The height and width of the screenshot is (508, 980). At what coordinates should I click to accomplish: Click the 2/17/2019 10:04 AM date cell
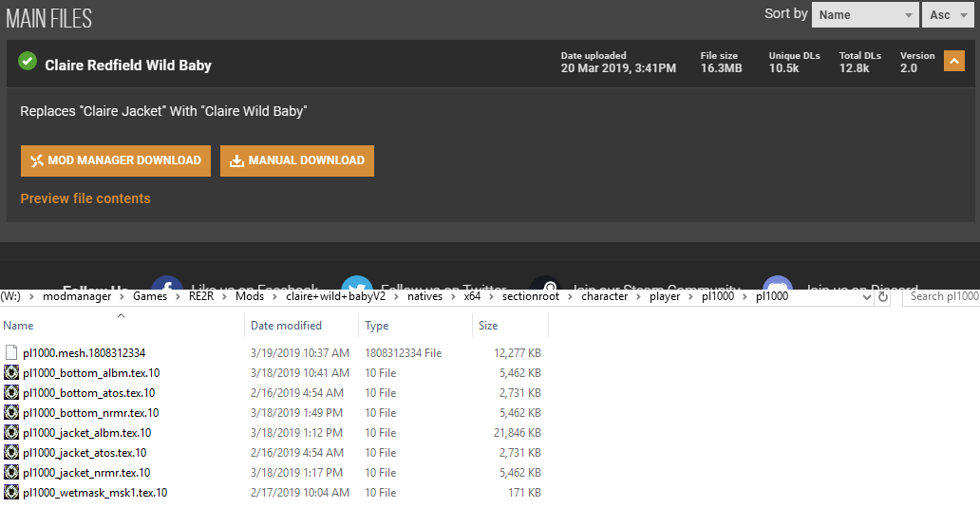300,493
